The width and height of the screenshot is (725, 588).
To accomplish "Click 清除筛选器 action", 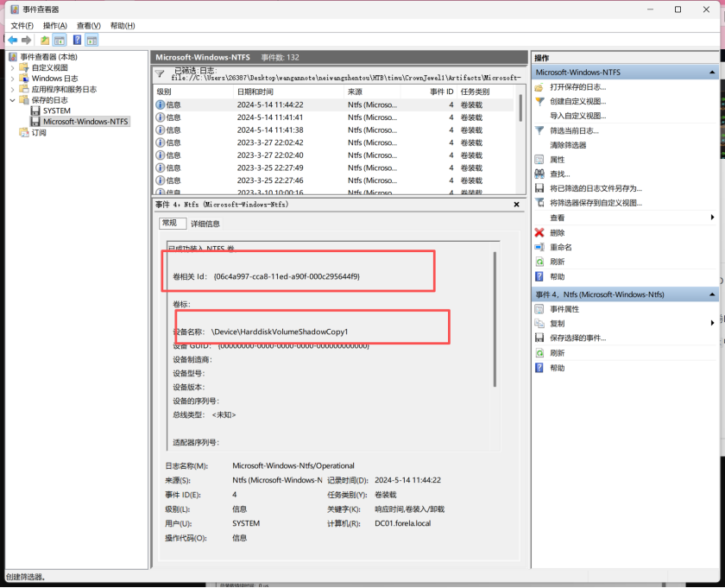I will (x=568, y=145).
